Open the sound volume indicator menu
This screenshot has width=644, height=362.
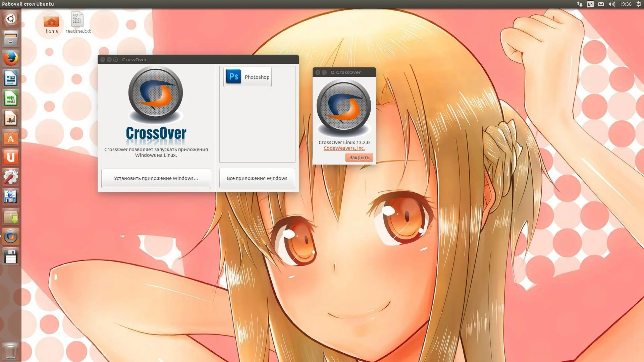(612, 4)
